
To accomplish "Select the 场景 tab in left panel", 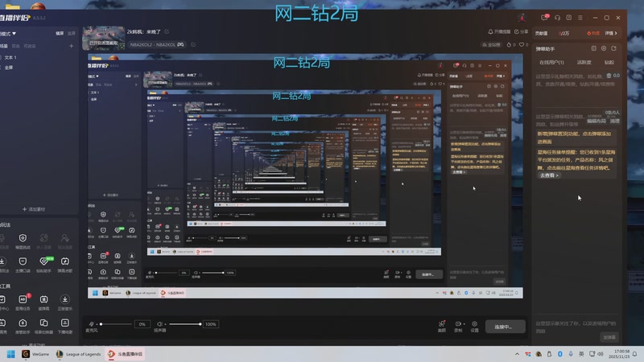I will pos(4,46).
